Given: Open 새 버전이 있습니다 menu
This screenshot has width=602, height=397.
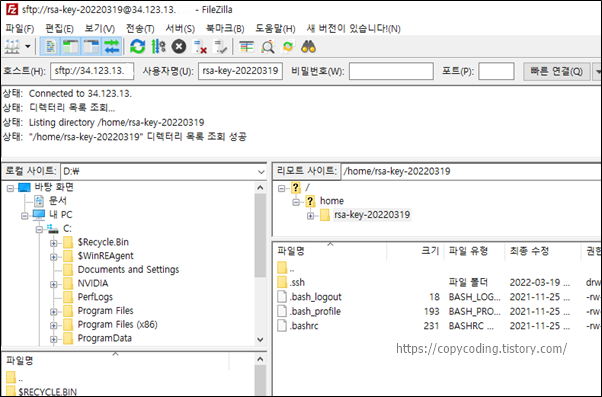Looking at the screenshot, I should [354, 28].
